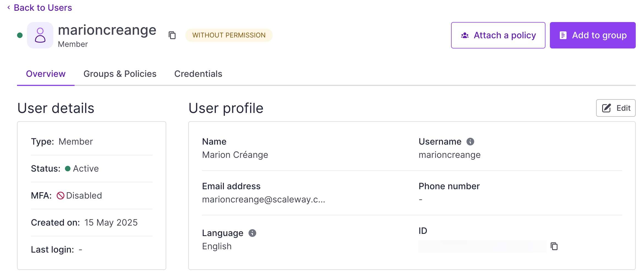Viewport: 644px width, 276px height.
Task: Click the info icon next to Username
Action: pos(470,142)
